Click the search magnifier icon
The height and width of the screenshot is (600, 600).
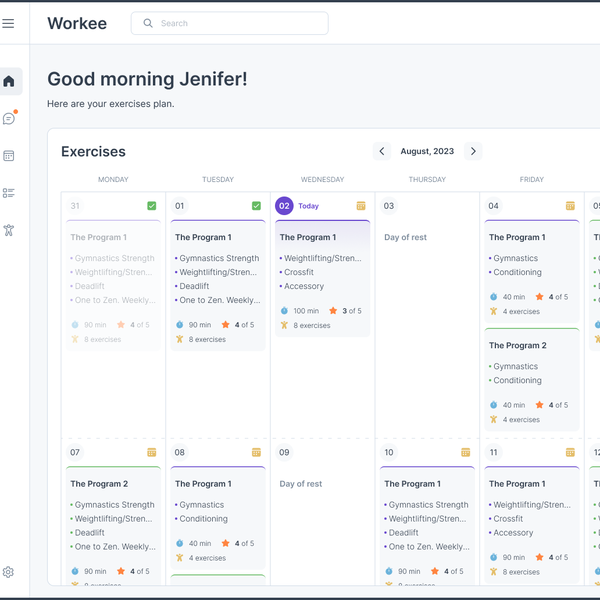click(148, 23)
